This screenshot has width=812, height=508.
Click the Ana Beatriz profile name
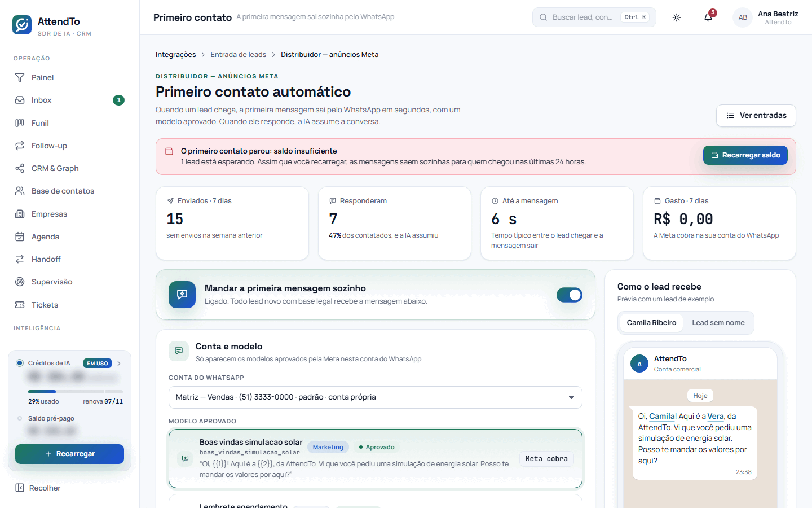[x=778, y=14]
